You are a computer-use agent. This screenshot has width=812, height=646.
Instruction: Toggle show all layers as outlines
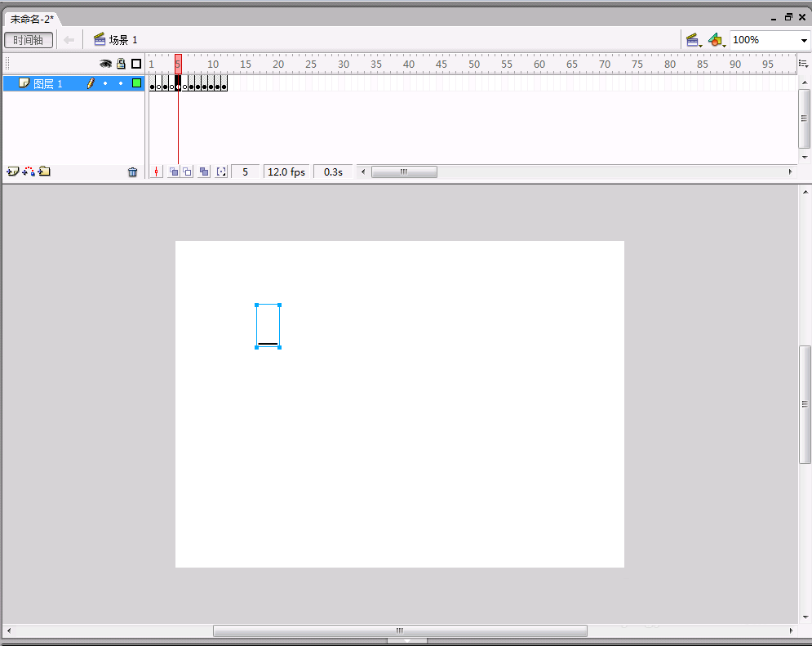136,64
